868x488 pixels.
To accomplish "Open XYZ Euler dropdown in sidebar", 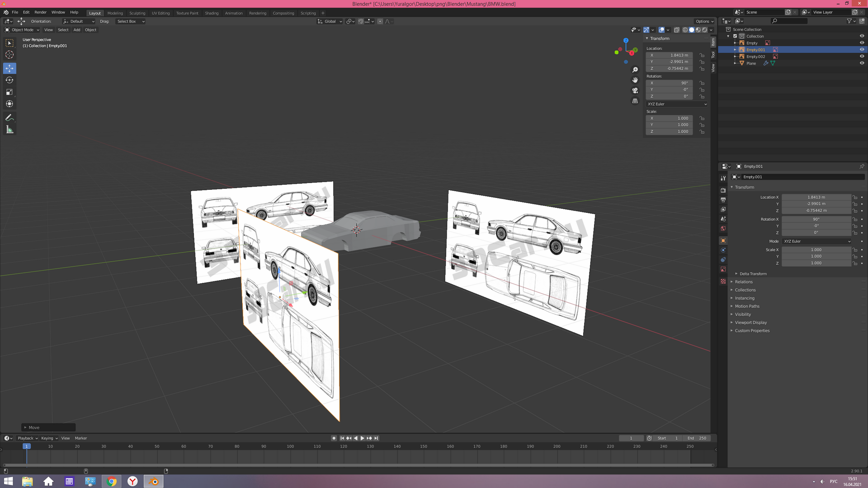I will (677, 104).
